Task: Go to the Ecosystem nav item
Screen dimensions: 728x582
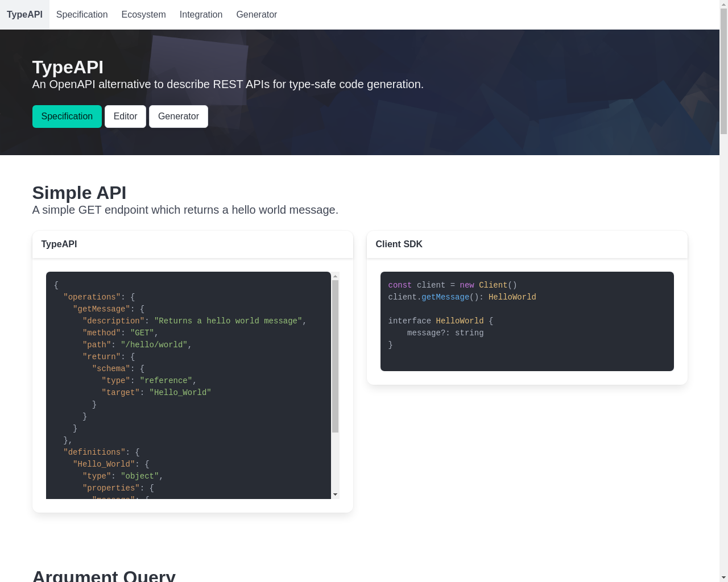Action: coord(144,15)
